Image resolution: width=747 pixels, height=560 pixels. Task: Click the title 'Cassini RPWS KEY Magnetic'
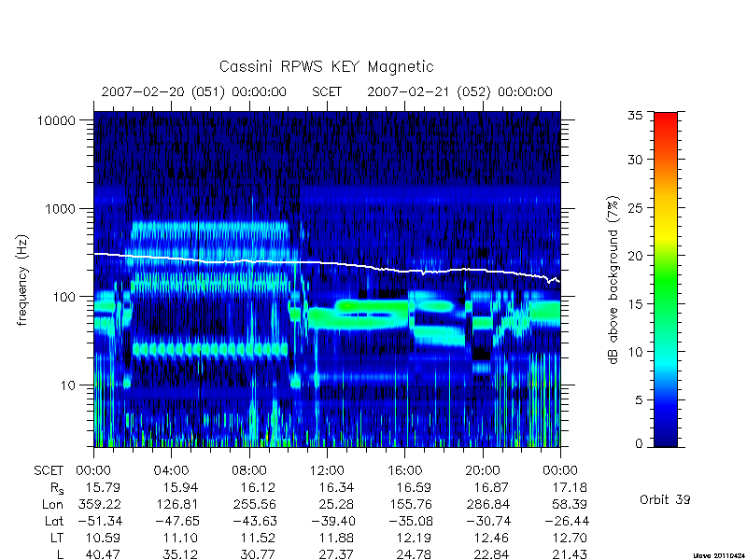point(326,66)
